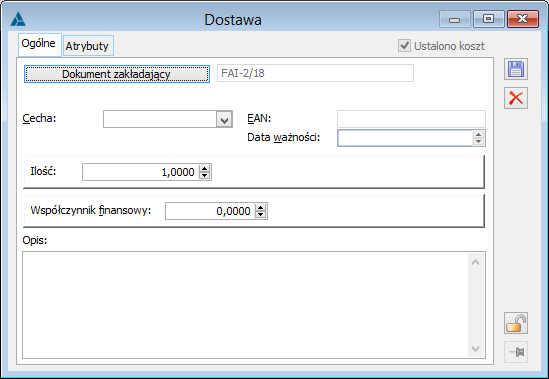Click the application logo in the title bar
The width and height of the screenshot is (549, 379).
[x=18, y=19]
